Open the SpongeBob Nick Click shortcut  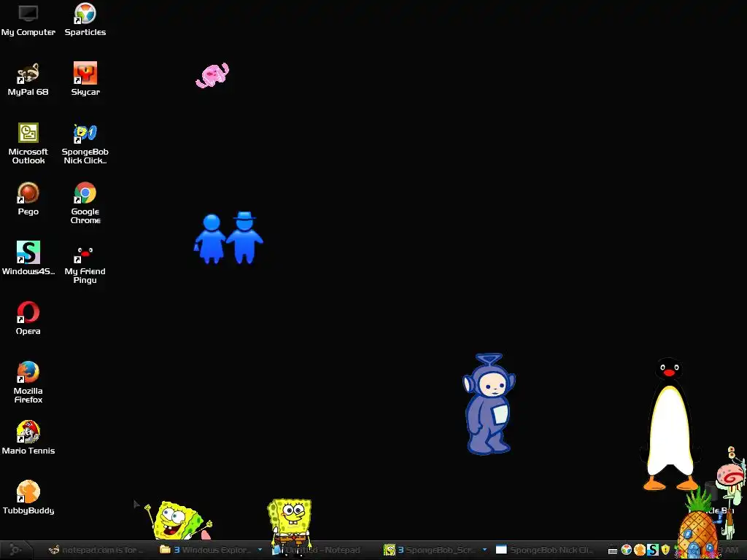[x=85, y=144]
